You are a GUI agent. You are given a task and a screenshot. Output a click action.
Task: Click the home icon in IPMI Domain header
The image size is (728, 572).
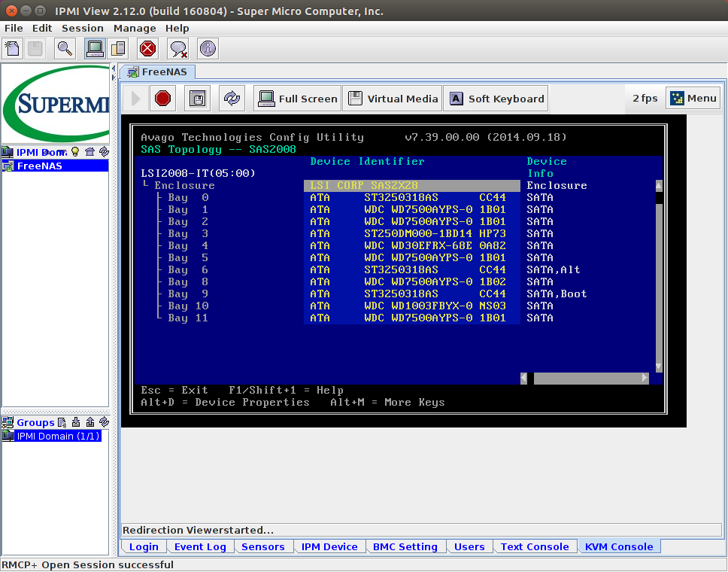(x=89, y=152)
